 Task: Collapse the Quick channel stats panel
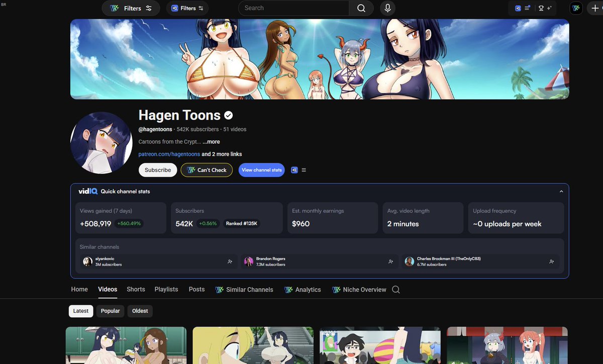561,191
